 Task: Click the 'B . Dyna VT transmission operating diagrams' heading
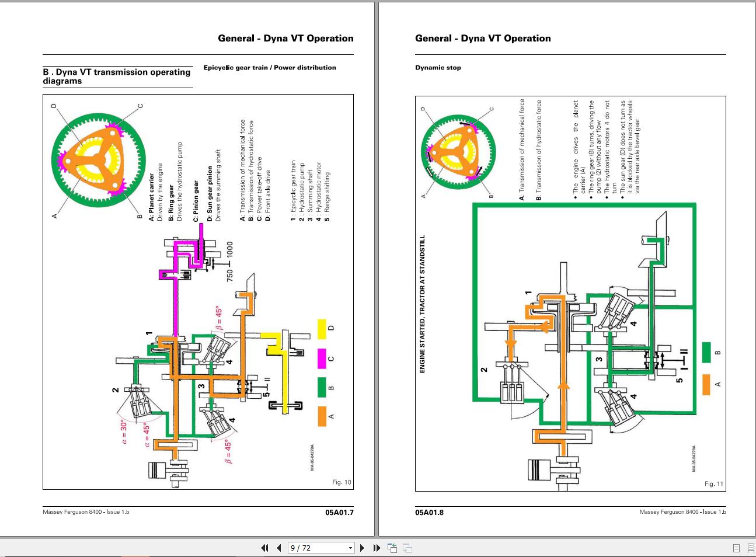[x=117, y=76]
